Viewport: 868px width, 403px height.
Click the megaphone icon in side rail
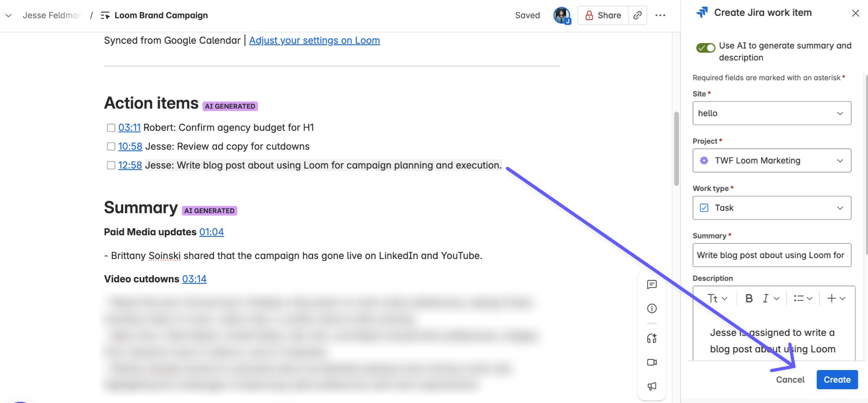652,386
